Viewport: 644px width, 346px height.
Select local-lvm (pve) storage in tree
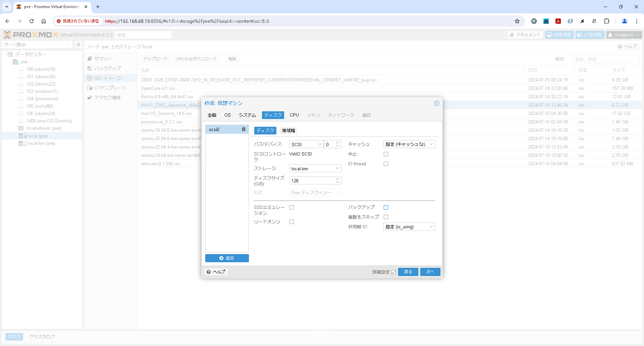pyautogui.click(x=42, y=143)
